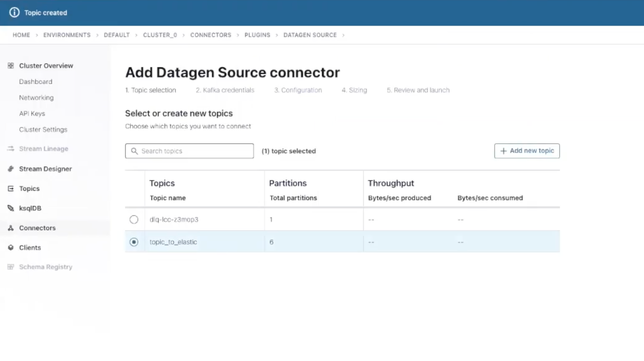The height and width of the screenshot is (361, 644).
Task: Go to DATAGEN SOURCE breadcrumb
Action: [x=310, y=35]
